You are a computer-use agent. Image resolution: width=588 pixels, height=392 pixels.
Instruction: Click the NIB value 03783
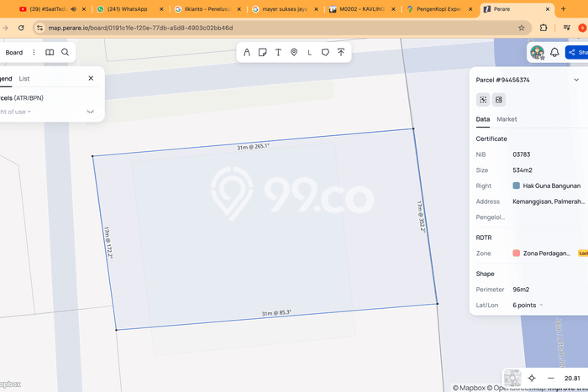pos(522,154)
